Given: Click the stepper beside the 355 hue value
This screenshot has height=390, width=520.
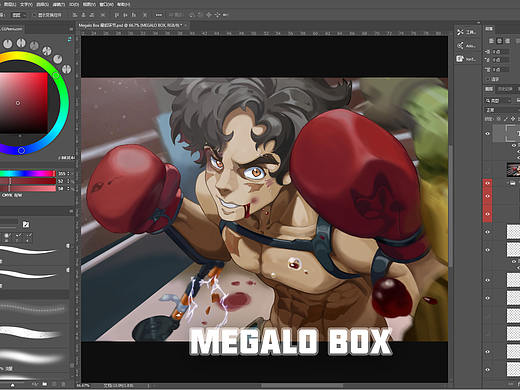Looking at the screenshot, I should pyautogui.click(x=69, y=174).
